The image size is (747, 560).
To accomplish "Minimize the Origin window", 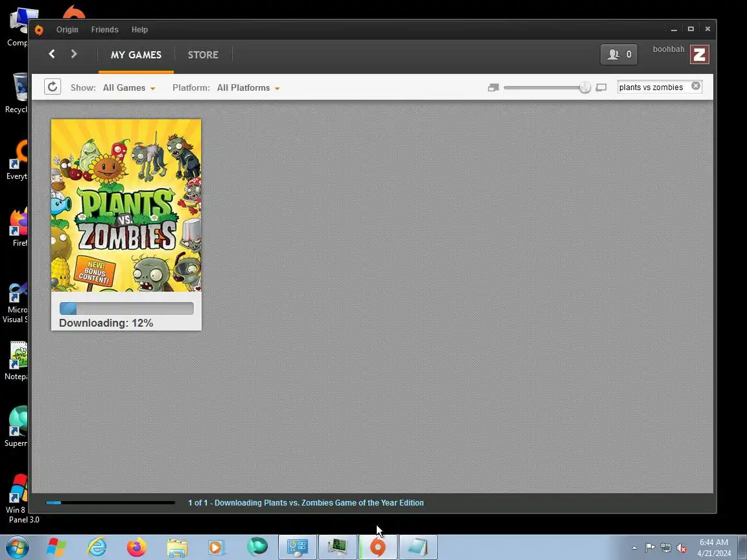I will pos(674,30).
